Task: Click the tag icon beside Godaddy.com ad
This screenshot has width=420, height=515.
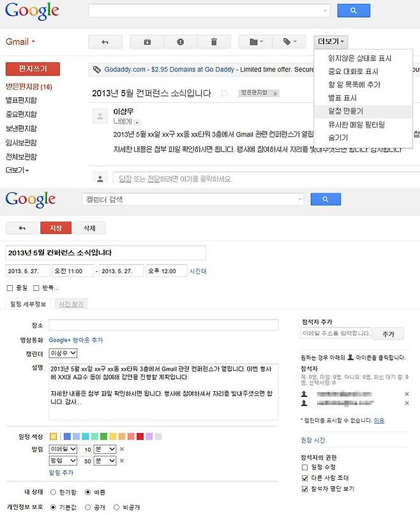Action: 96,70
